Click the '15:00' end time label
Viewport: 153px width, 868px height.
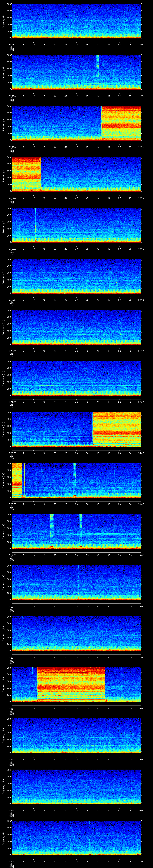click(141, 44)
